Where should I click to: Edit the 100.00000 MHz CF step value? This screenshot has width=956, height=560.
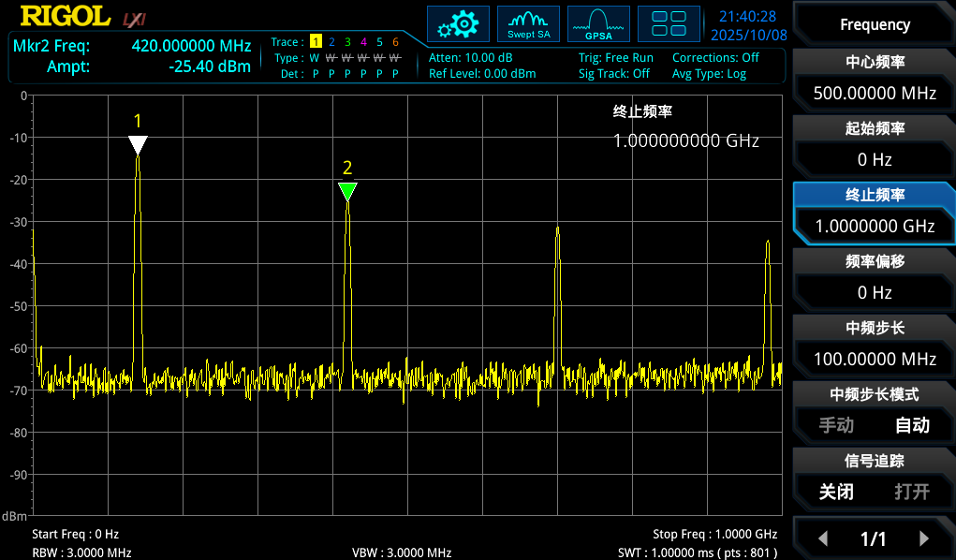point(875,360)
